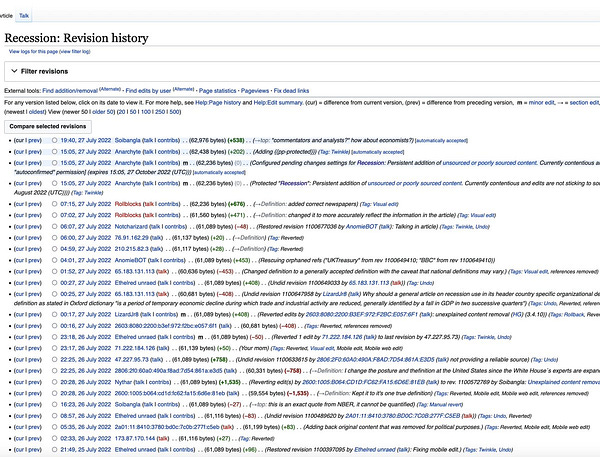600x457 pixels.
Task: Select radio for 21:49, 25 July 2022 revision
Action: coord(54,450)
